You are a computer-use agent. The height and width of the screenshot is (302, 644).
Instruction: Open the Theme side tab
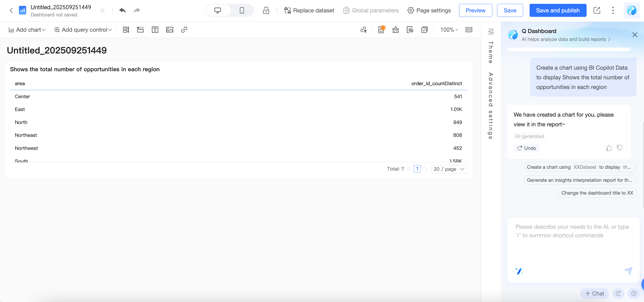pyautogui.click(x=491, y=52)
